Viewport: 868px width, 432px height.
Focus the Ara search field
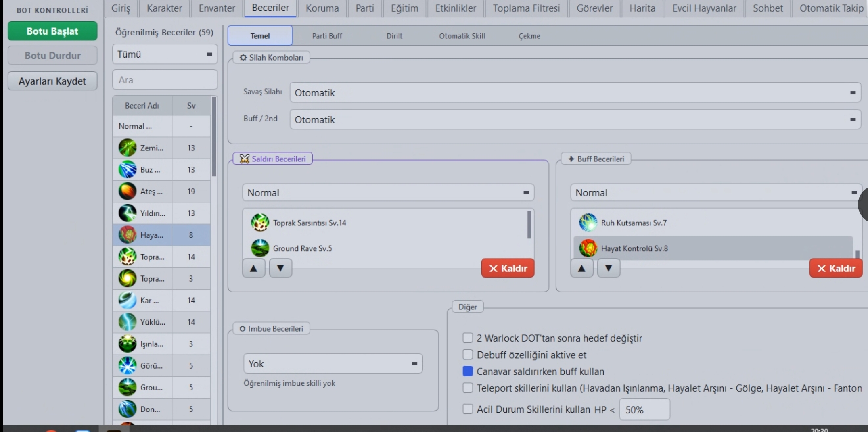pos(165,80)
